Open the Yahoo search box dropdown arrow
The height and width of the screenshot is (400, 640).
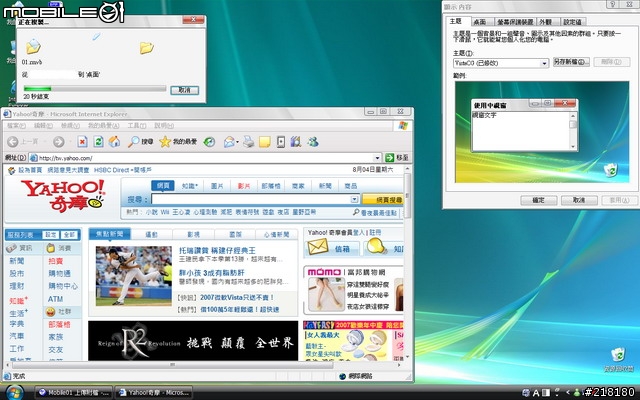click(x=354, y=199)
